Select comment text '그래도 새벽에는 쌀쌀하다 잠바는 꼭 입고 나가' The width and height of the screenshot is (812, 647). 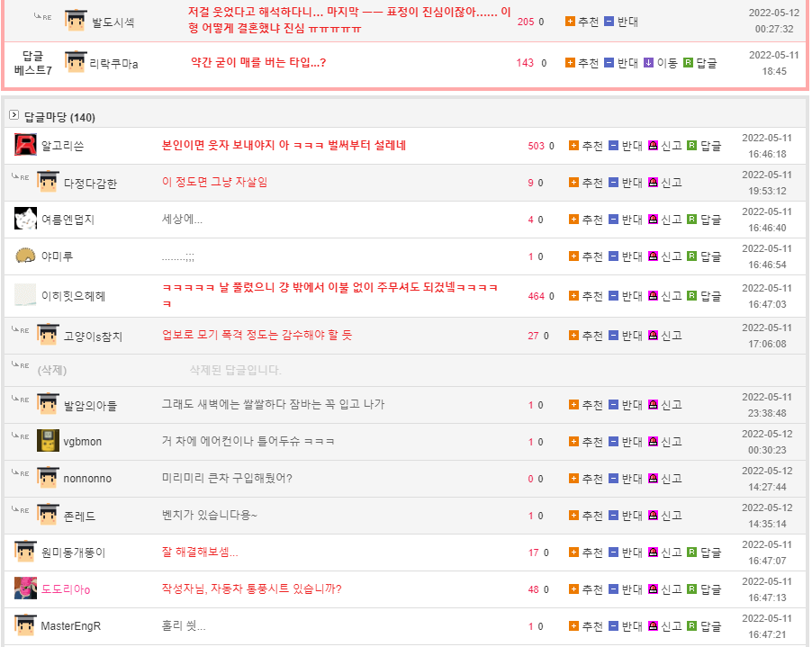pyautogui.click(x=274, y=404)
